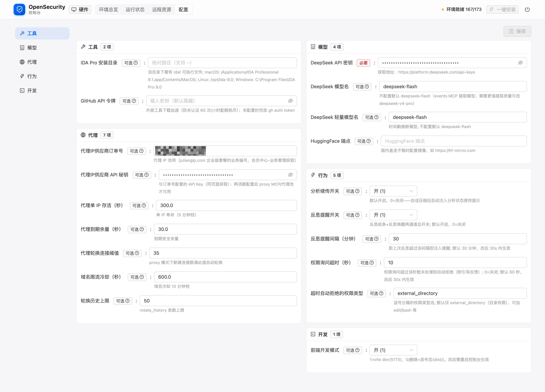545x392 pixels.
Task: Click help icon beside DeepSeek 模型名
Action: (x=367, y=87)
